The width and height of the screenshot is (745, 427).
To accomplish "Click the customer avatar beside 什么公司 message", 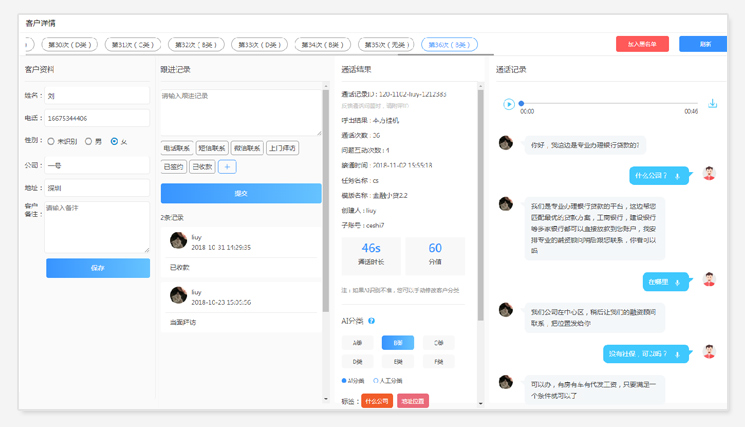I will (709, 173).
